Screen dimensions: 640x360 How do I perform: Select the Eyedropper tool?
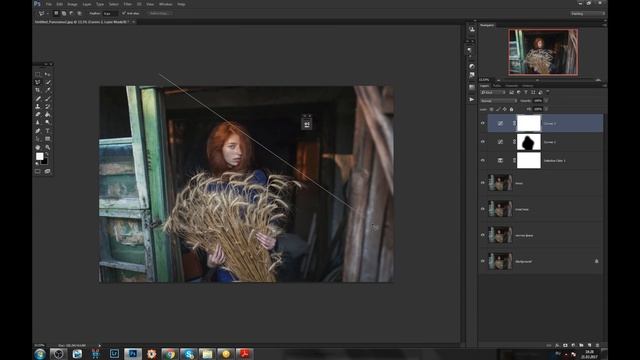pos(48,90)
